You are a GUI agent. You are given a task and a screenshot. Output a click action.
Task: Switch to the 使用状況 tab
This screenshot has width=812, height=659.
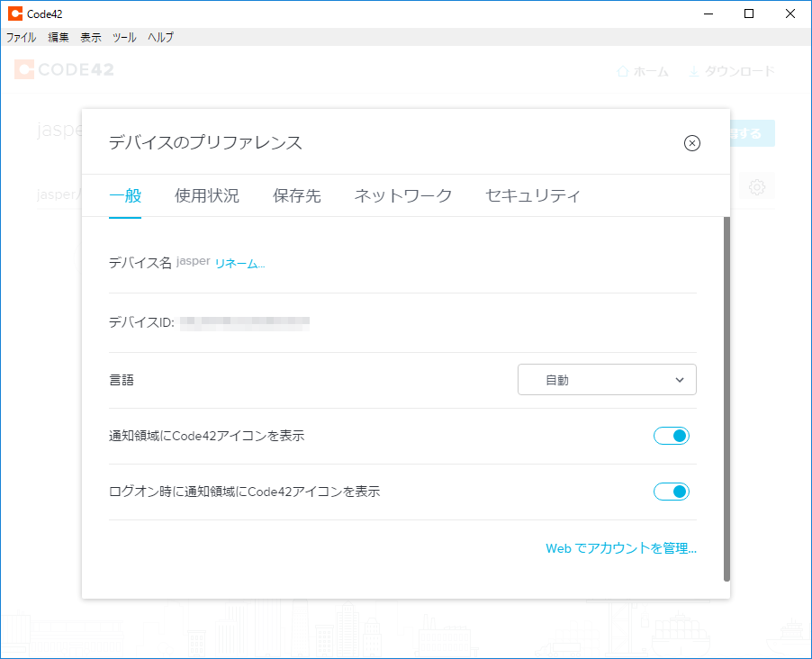click(x=207, y=196)
